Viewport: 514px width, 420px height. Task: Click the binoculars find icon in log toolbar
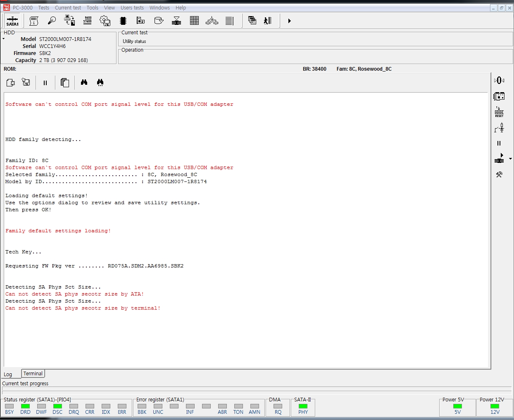coord(84,83)
